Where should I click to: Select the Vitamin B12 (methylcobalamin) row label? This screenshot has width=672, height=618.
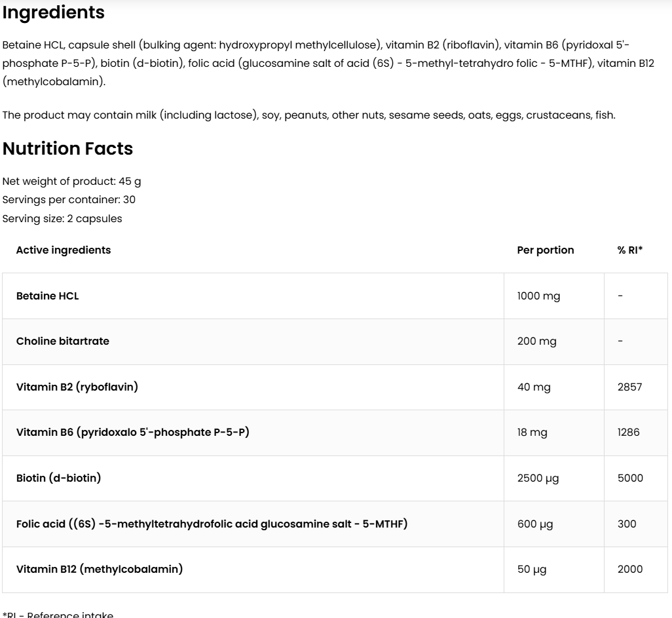100,570
